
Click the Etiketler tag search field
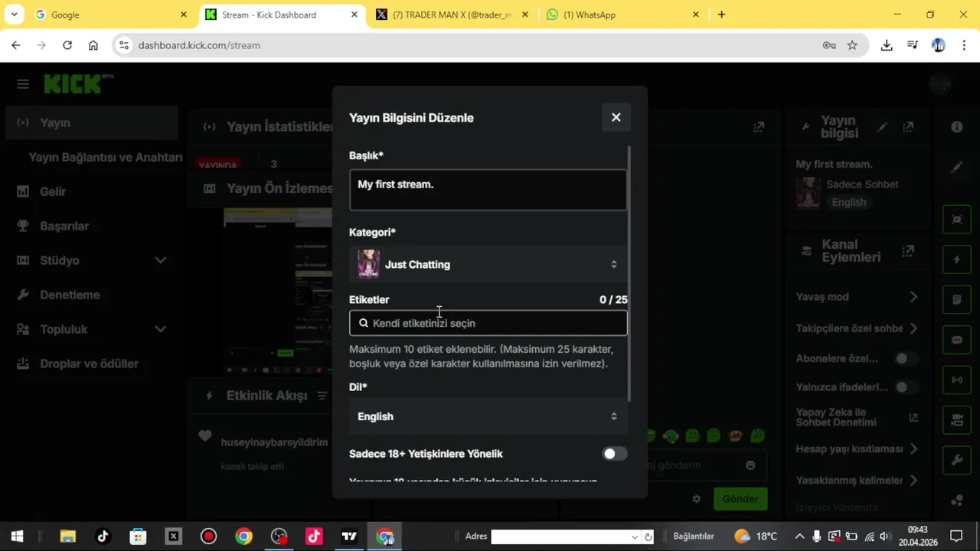coord(488,323)
